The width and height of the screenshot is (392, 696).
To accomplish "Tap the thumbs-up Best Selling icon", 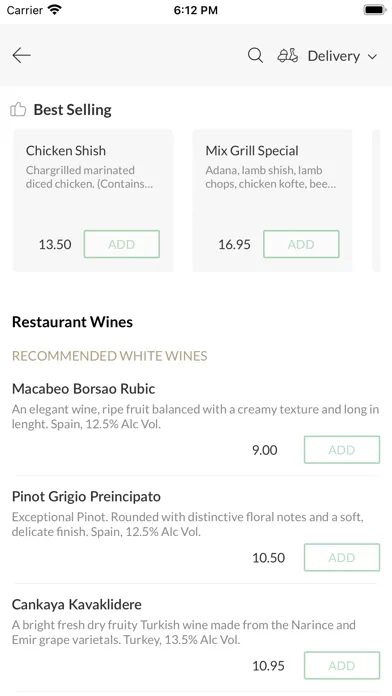I will 18,109.
